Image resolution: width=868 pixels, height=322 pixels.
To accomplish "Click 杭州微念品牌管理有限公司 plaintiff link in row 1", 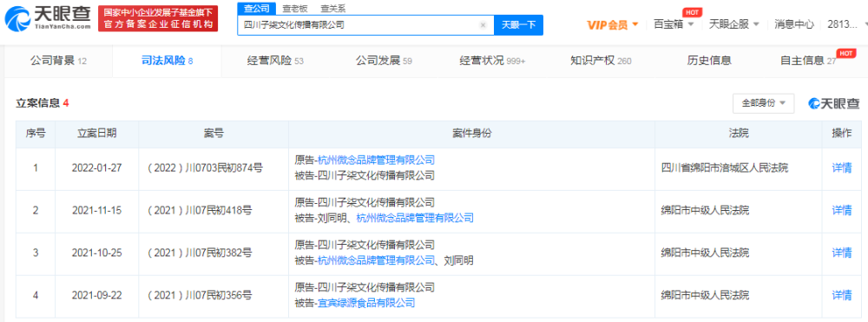I will pyautogui.click(x=376, y=161).
